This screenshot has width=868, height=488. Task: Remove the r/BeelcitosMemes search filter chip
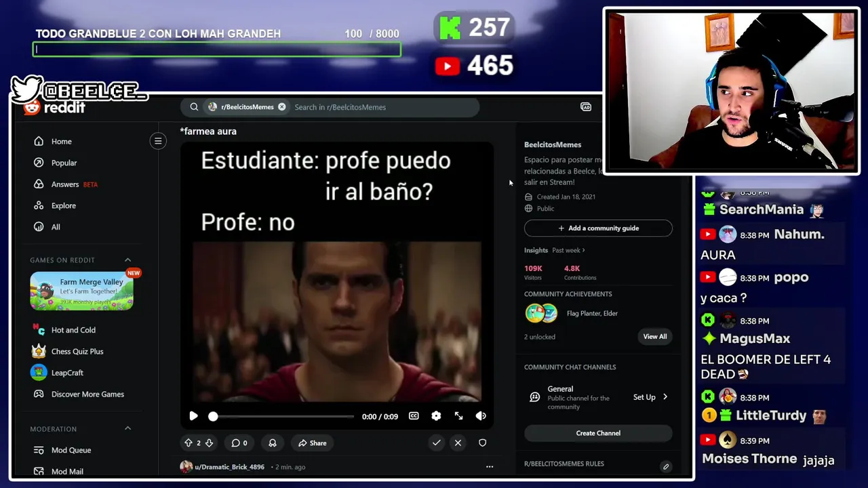(x=281, y=107)
